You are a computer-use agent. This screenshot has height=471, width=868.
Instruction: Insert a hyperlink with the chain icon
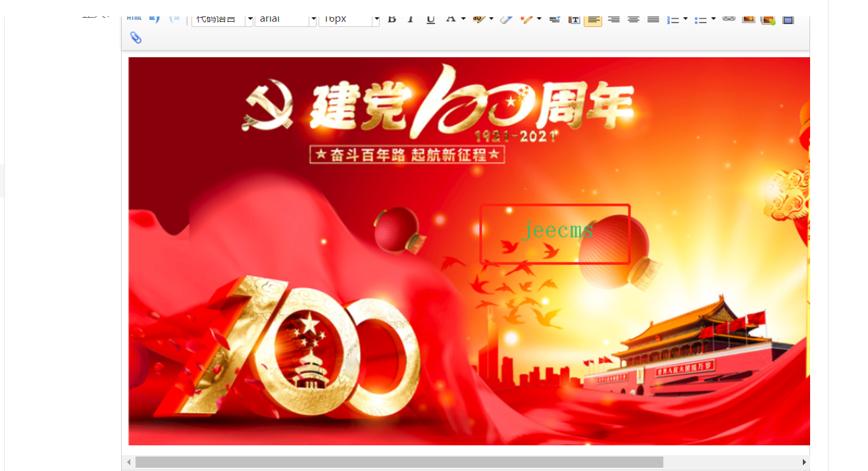coord(728,18)
